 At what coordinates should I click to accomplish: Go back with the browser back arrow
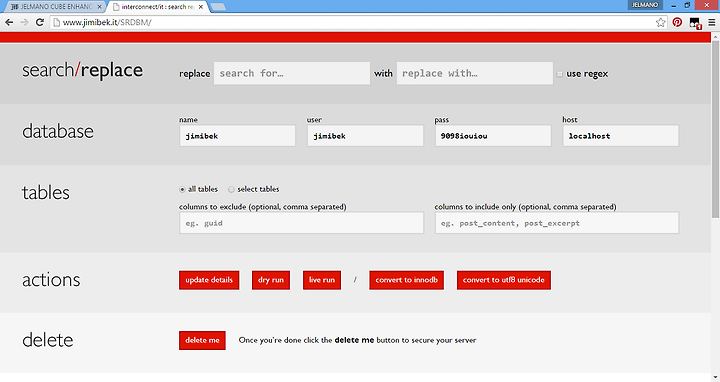pos(9,22)
